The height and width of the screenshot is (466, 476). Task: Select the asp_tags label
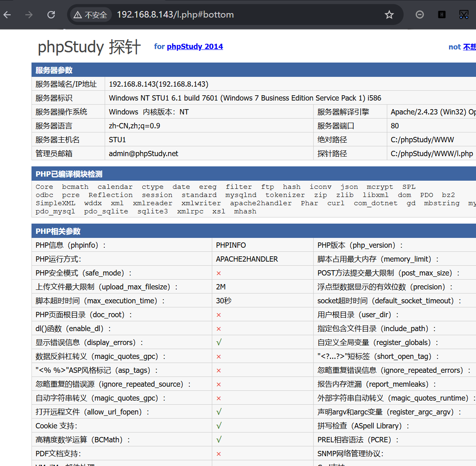97,370
